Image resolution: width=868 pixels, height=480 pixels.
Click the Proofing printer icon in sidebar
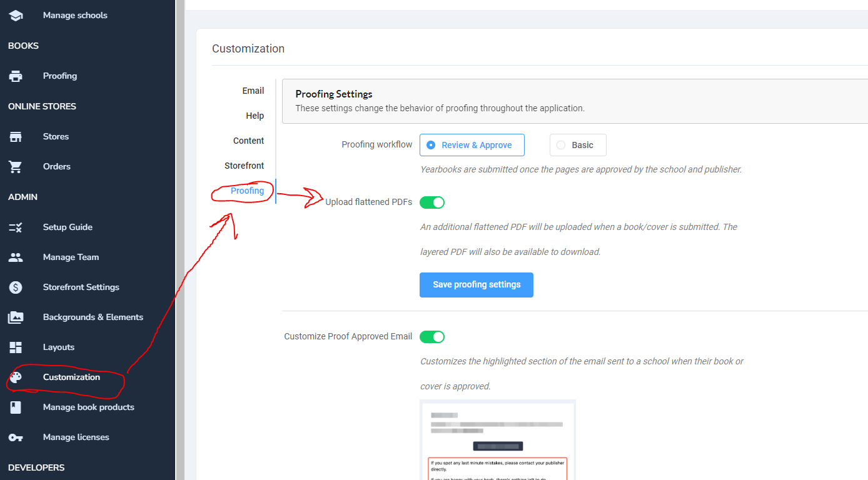click(x=16, y=76)
